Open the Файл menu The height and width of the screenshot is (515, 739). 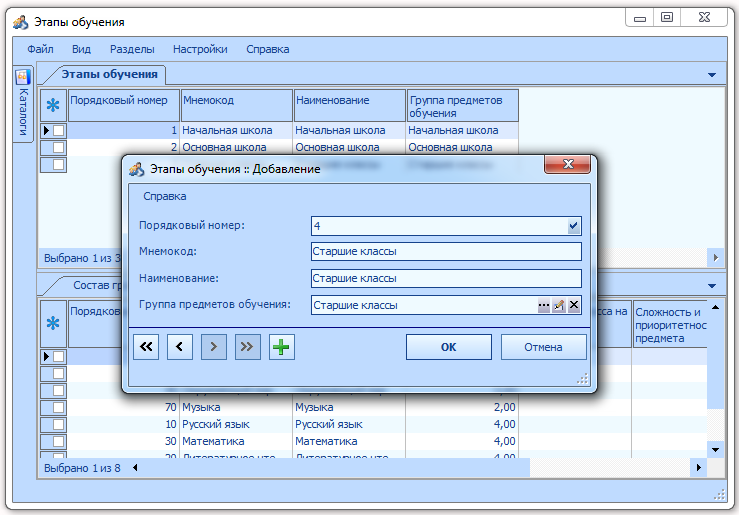click(40, 49)
